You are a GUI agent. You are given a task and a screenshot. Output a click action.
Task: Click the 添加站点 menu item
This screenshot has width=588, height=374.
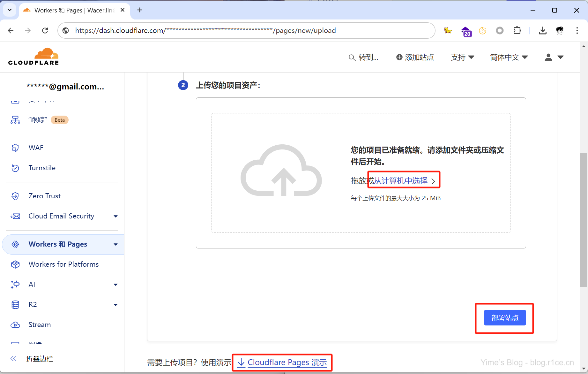[x=415, y=57]
